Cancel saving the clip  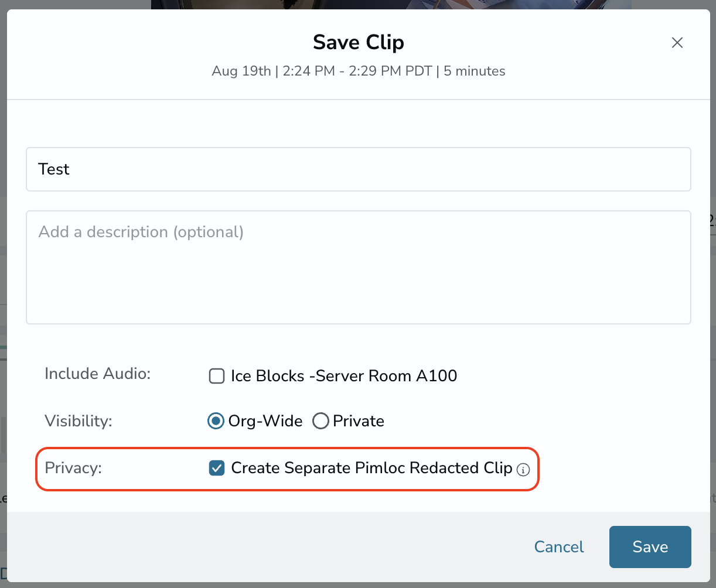(559, 547)
